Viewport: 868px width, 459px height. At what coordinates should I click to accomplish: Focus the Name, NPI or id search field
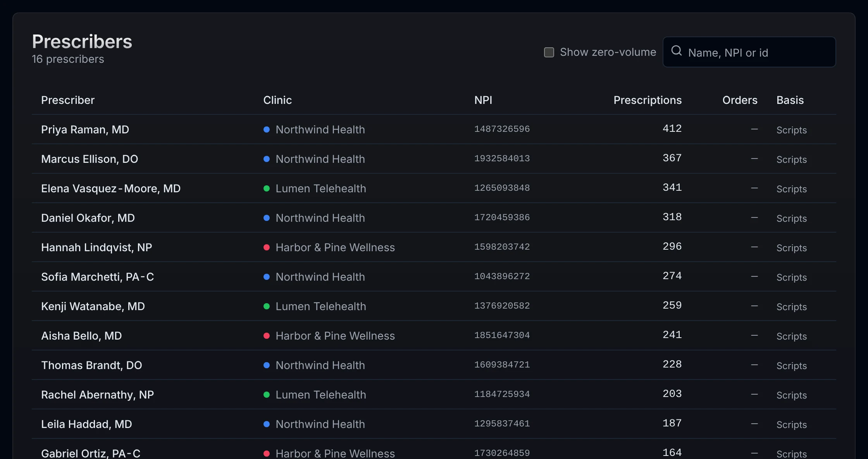click(x=749, y=52)
